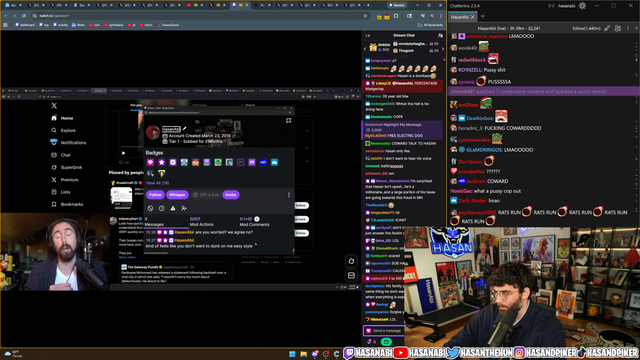
Task: Click Whisper button on user card
Action: click(177, 195)
